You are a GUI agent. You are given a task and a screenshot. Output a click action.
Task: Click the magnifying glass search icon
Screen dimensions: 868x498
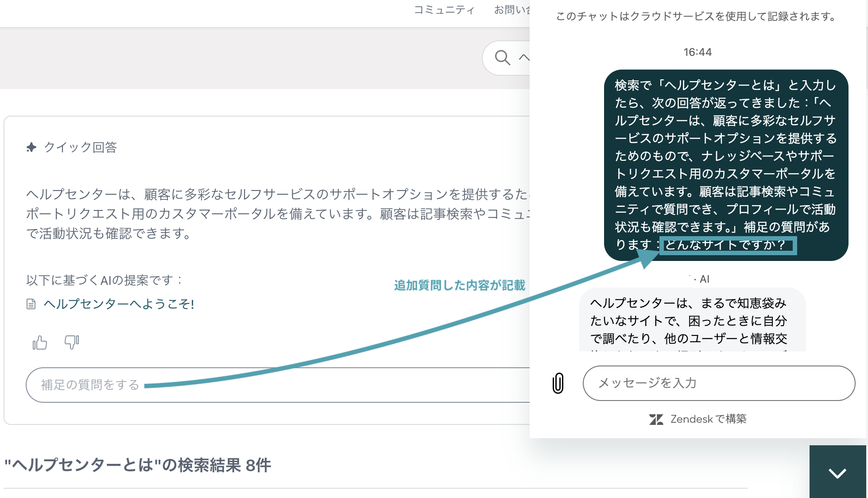502,58
